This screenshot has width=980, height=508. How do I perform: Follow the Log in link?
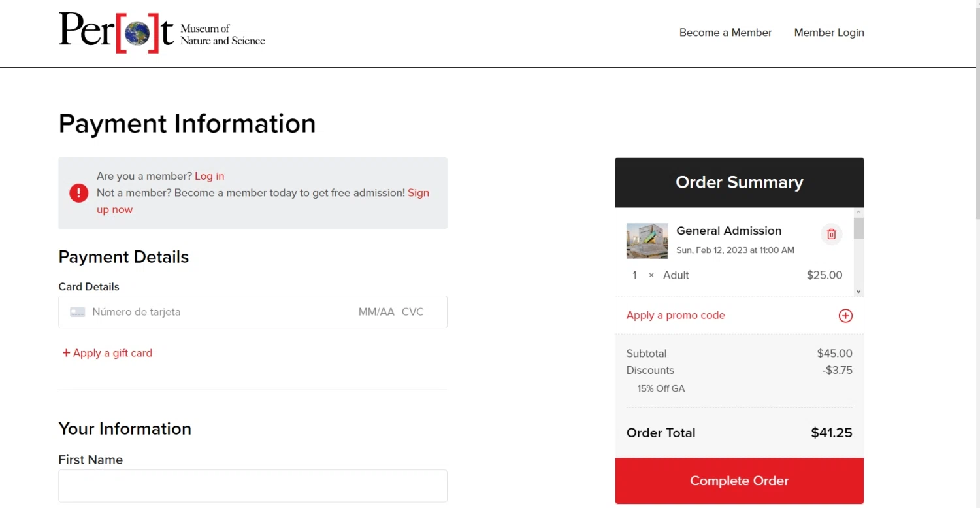(209, 176)
